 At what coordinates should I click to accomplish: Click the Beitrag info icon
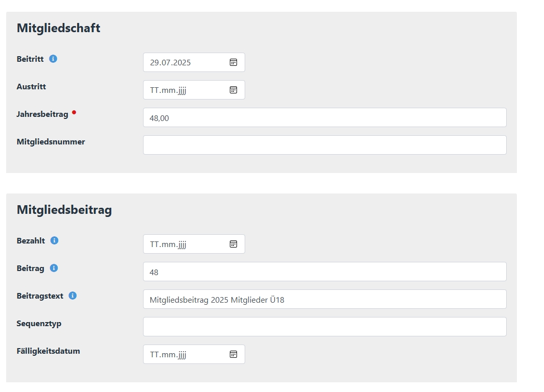[54, 268]
